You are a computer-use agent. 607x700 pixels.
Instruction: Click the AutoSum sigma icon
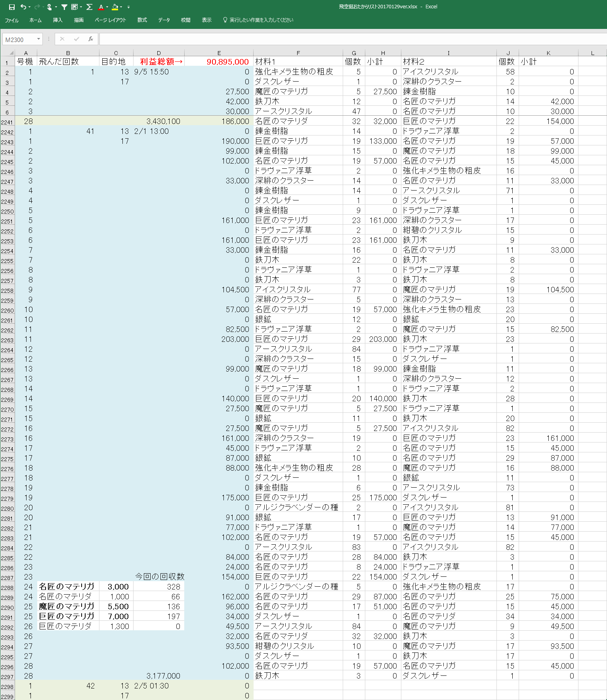point(90,7)
